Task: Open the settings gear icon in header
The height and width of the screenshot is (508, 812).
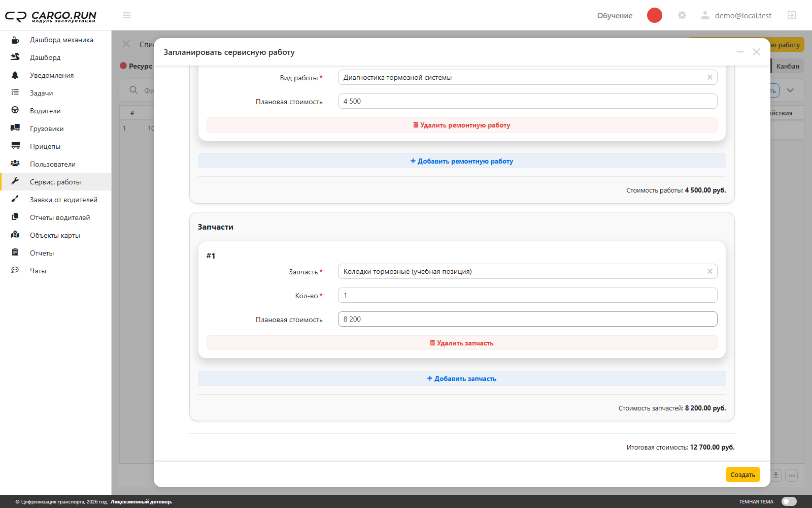Action: click(682, 15)
